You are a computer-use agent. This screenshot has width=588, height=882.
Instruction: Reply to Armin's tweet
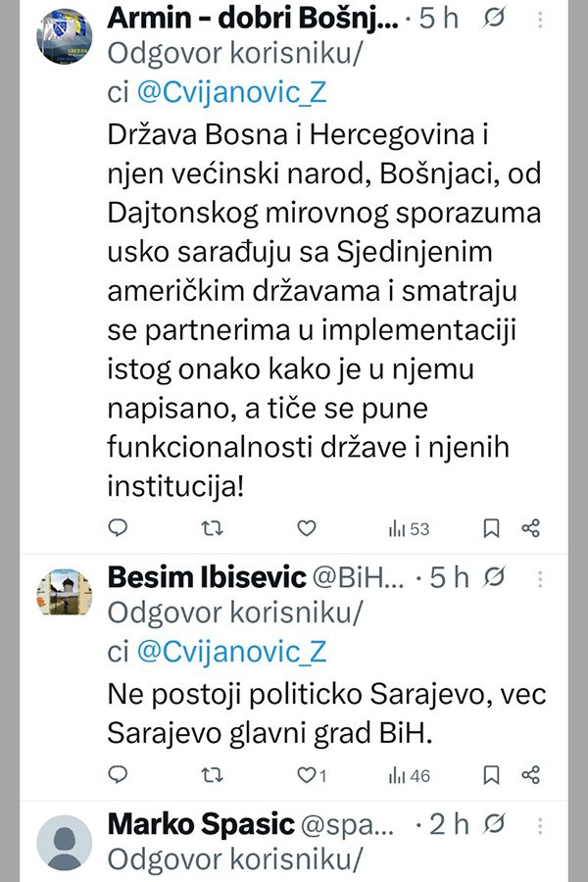(x=118, y=528)
